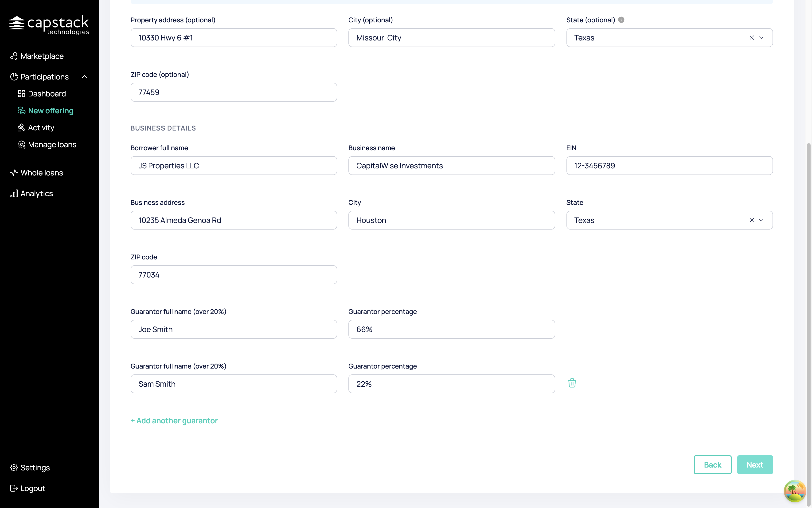The height and width of the screenshot is (508, 812).
Task: Click the Borrower full name field
Action: click(234, 166)
